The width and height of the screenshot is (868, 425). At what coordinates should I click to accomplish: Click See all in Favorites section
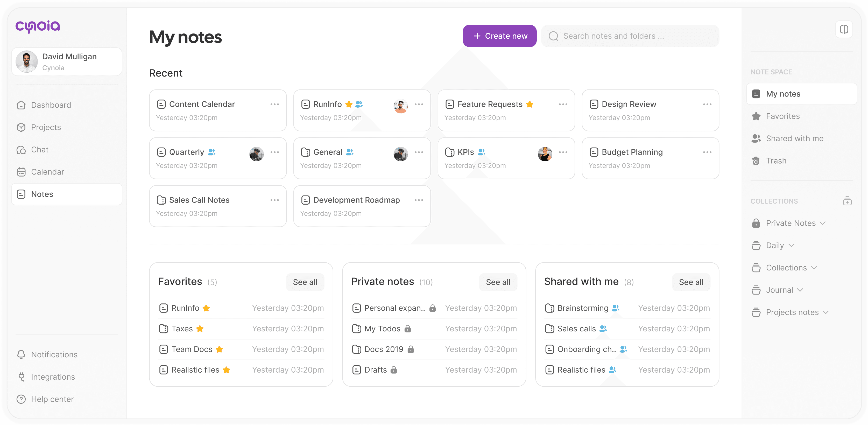click(305, 282)
